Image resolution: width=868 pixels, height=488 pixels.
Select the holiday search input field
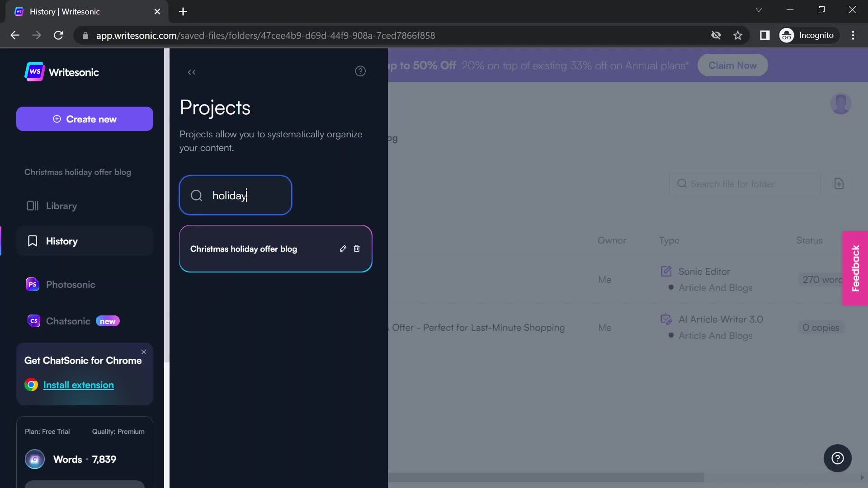pos(236,196)
